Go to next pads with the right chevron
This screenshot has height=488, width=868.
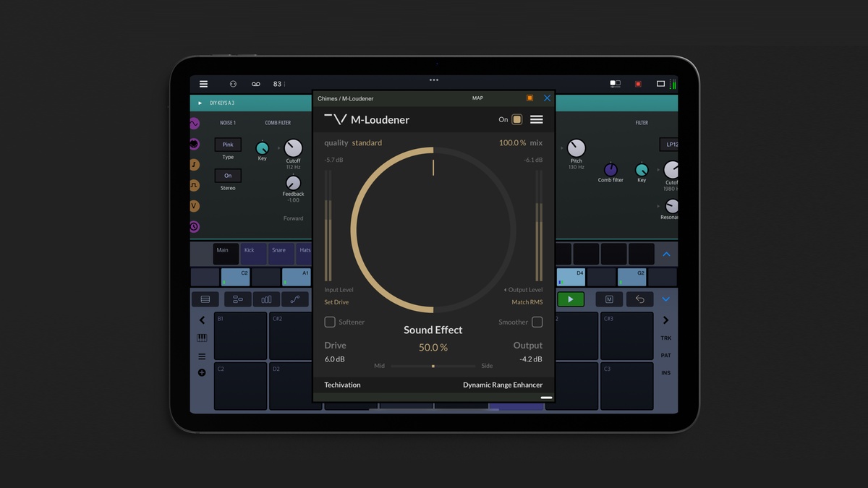click(666, 320)
